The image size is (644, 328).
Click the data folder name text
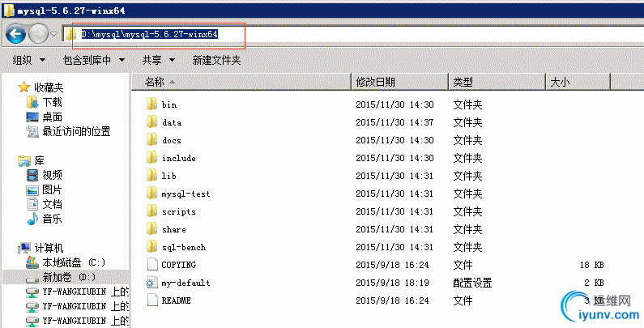[x=172, y=122]
